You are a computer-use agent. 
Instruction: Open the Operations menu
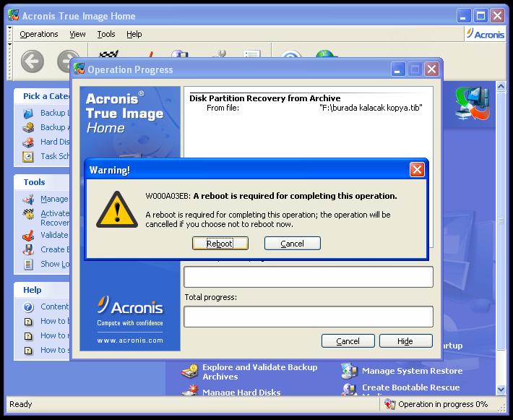tap(39, 34)
